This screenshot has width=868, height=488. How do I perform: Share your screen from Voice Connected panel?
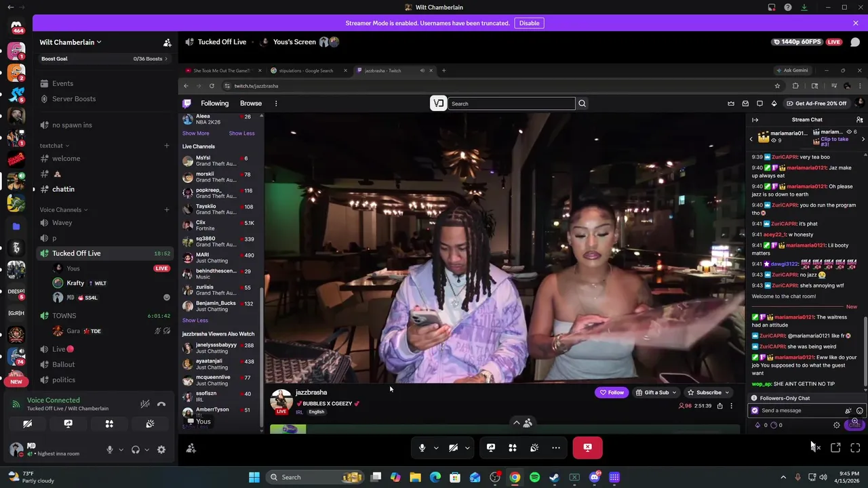68,424
